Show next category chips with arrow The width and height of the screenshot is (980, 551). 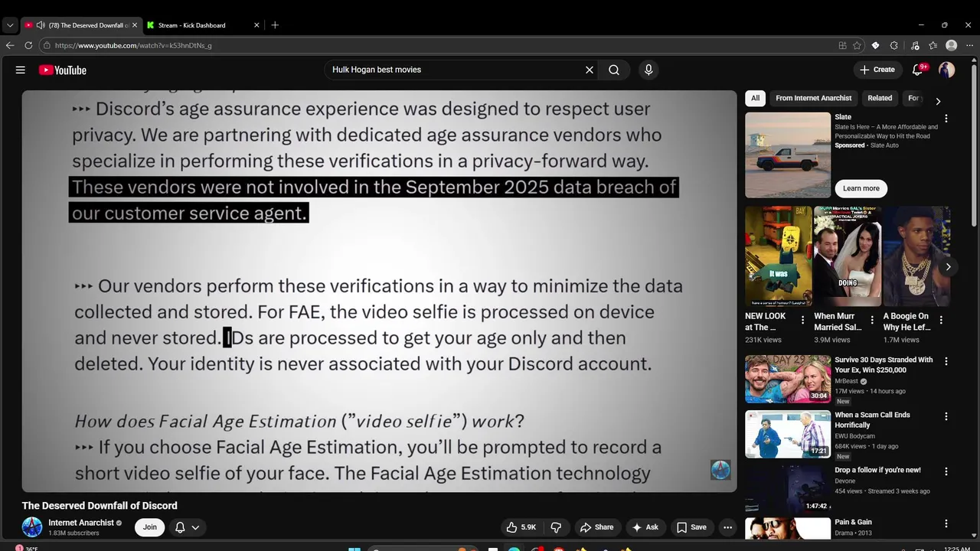tap(938, 101)
